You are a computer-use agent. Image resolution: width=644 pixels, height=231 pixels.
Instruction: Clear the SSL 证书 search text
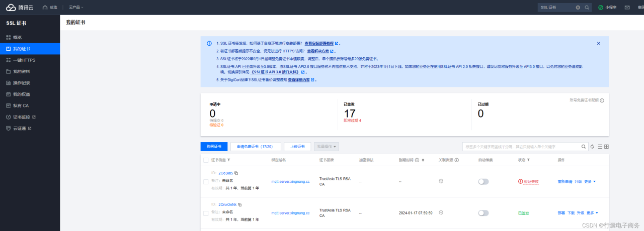(578, 8)
